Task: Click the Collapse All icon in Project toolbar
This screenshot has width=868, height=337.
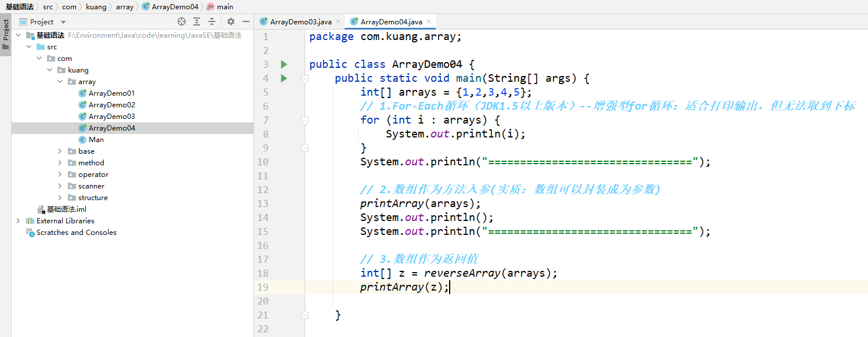Action: click(212, 21)
